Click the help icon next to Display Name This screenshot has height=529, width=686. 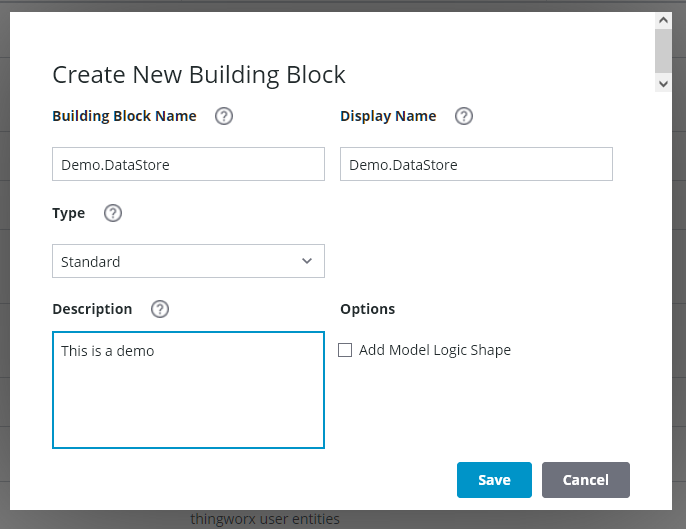464,116
